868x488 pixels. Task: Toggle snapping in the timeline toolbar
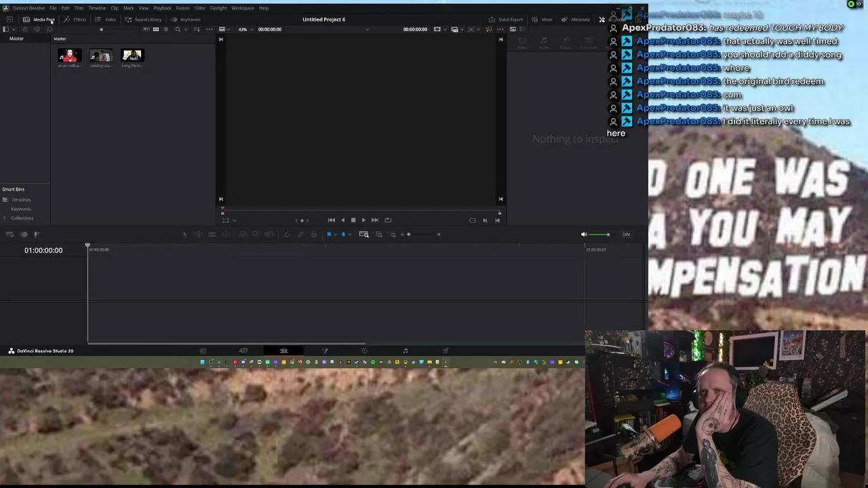[x=287, y=235]
